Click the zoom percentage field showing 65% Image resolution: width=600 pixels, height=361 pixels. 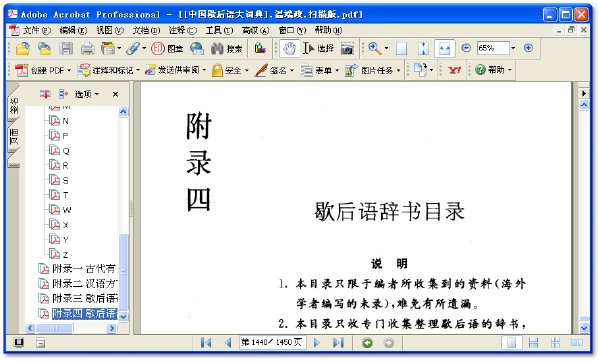(x=493, y=48)
